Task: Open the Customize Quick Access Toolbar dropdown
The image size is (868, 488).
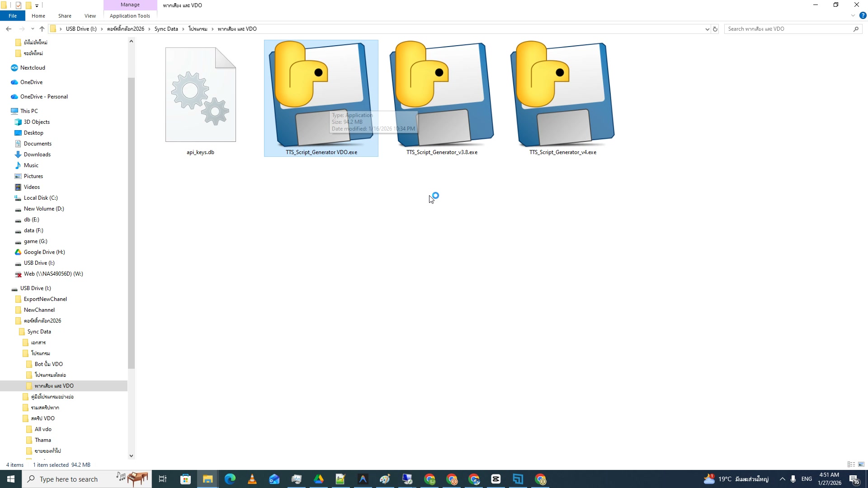Action: [37, 5]
